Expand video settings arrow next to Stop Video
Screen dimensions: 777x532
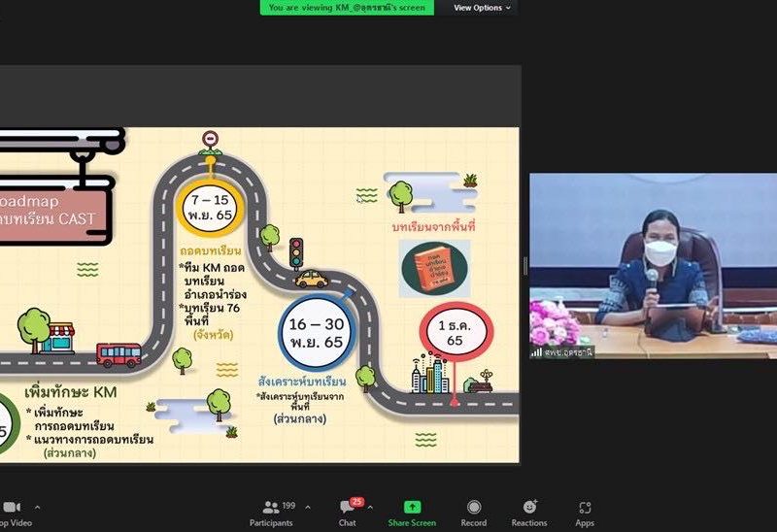pyautogui.click(x=38, y=507)
